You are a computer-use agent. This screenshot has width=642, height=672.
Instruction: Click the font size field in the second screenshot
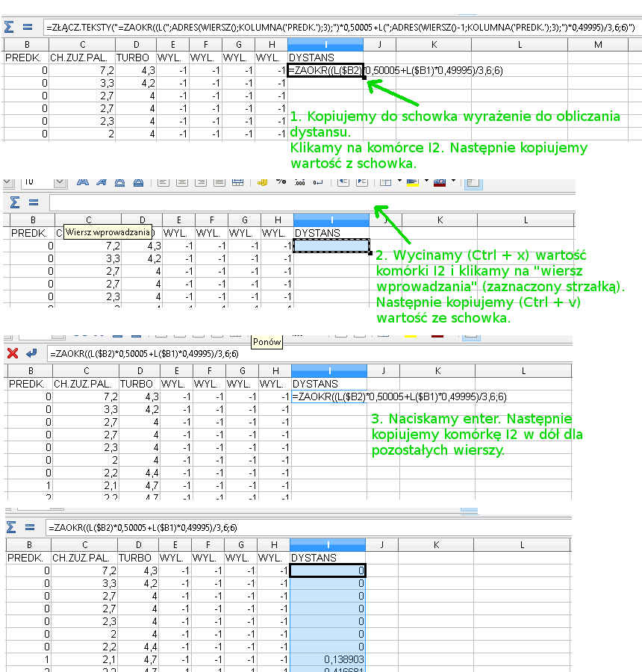coord(38,183)
